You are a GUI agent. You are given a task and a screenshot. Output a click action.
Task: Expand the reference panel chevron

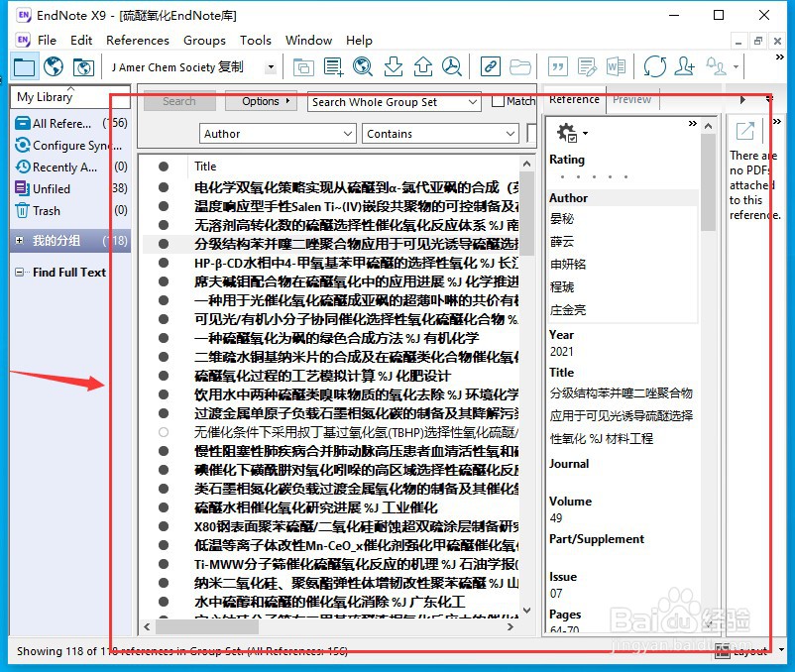point(692,123)
